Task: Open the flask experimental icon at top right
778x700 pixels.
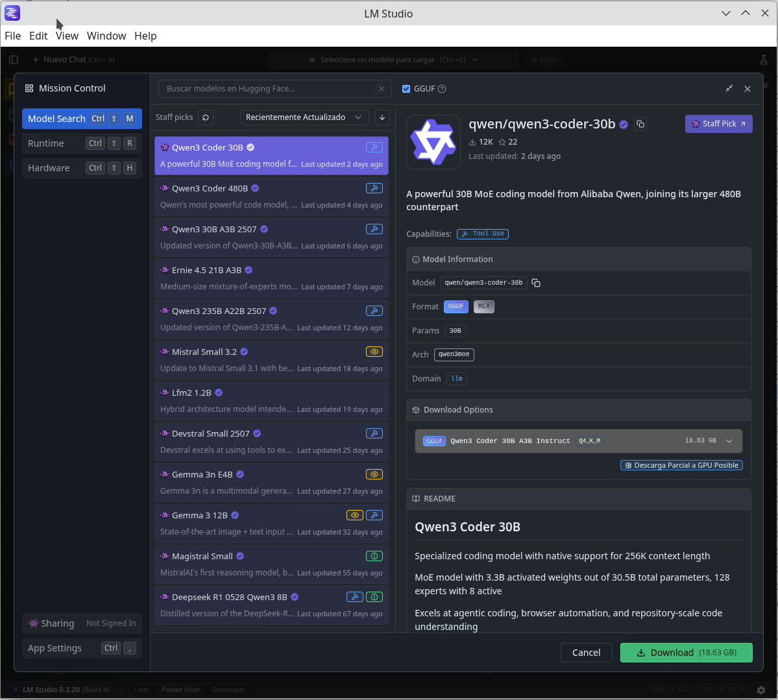Action: [x=764, y=60]
